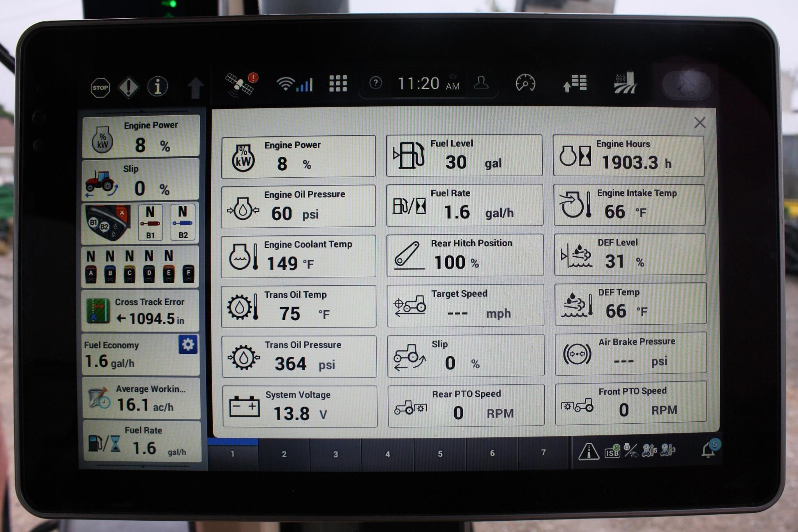Tap the sidebar Slip tile
Viewport: 798px width, 532px height.
point(140,180)
